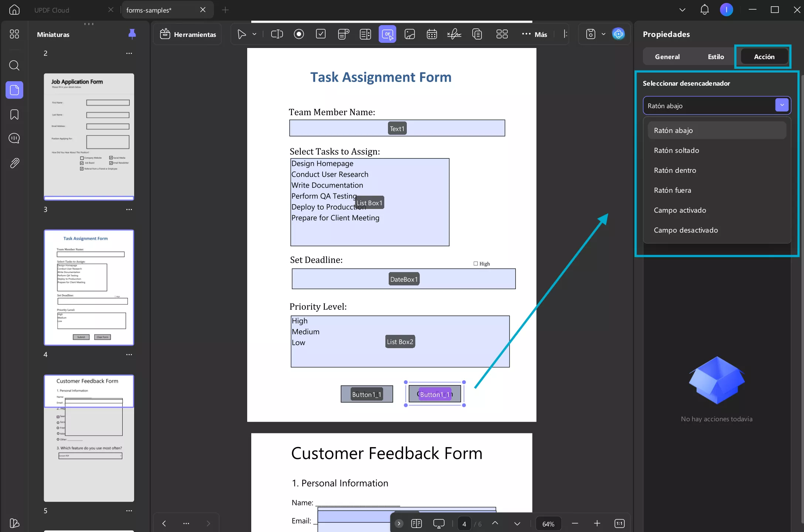
Task: Open the page 4 Customer Feedback thumbnail
Action: [89, 438]
